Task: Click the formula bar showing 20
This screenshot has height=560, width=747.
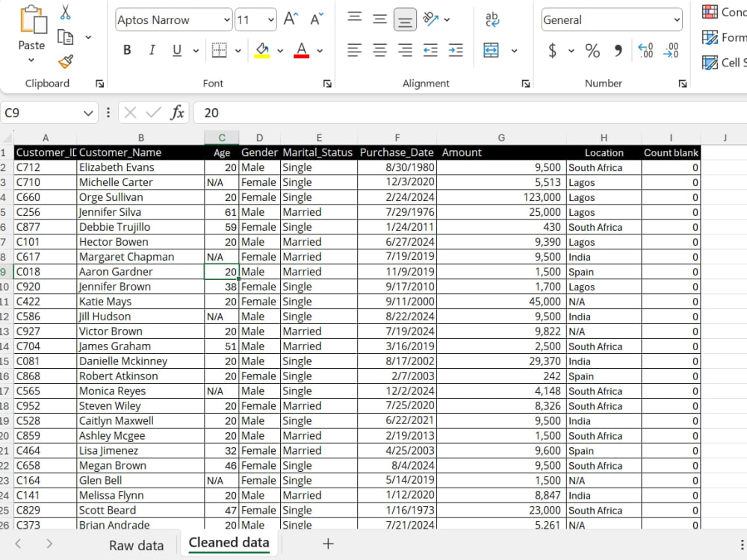Action: click(x=470, y=113)
